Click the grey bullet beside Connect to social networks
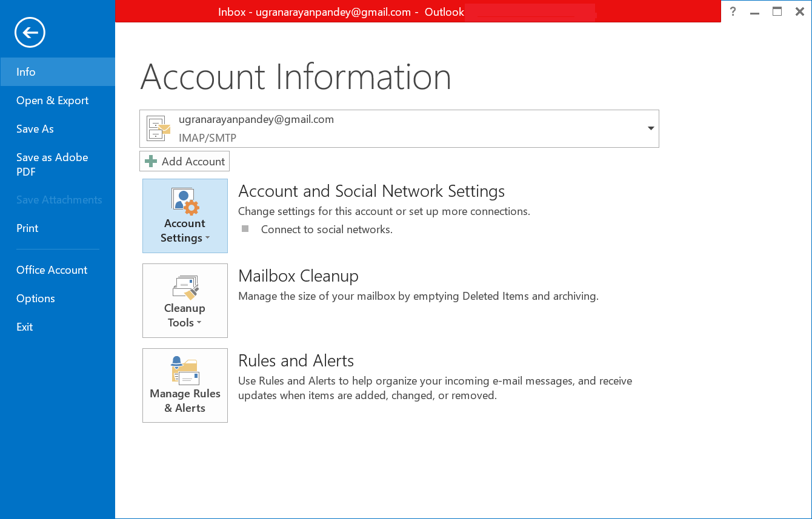Screen dimensions: 812x519 [245, 229]
